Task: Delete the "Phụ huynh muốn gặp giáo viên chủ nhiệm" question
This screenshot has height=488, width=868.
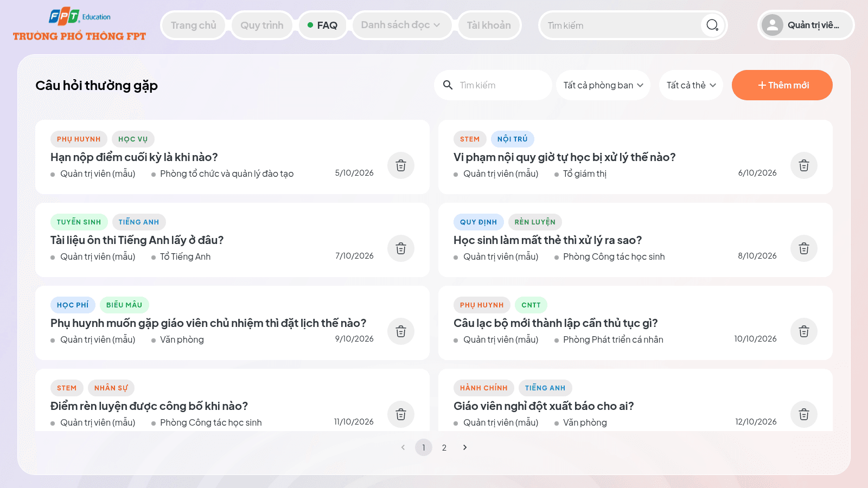Action: [401, 331]
